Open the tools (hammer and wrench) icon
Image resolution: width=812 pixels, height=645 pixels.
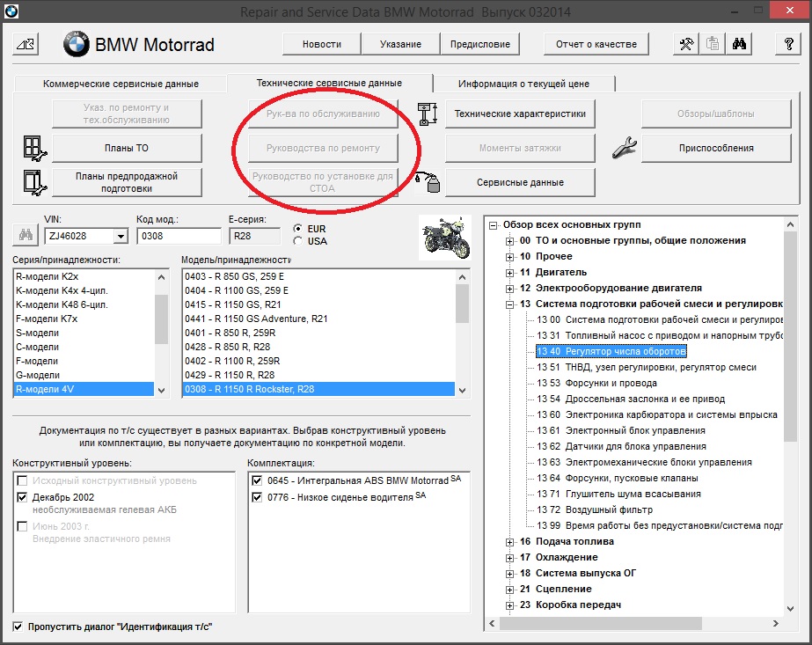[x=686, y=44]
